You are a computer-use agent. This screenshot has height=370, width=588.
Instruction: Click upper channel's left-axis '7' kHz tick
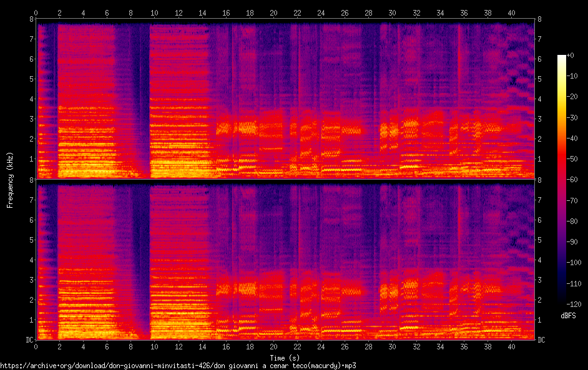(31, 39)
